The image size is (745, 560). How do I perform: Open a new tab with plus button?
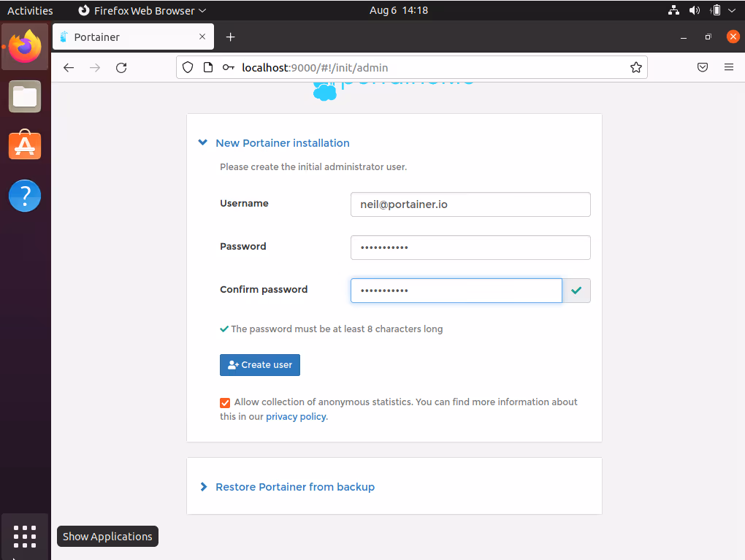[230, 37]
